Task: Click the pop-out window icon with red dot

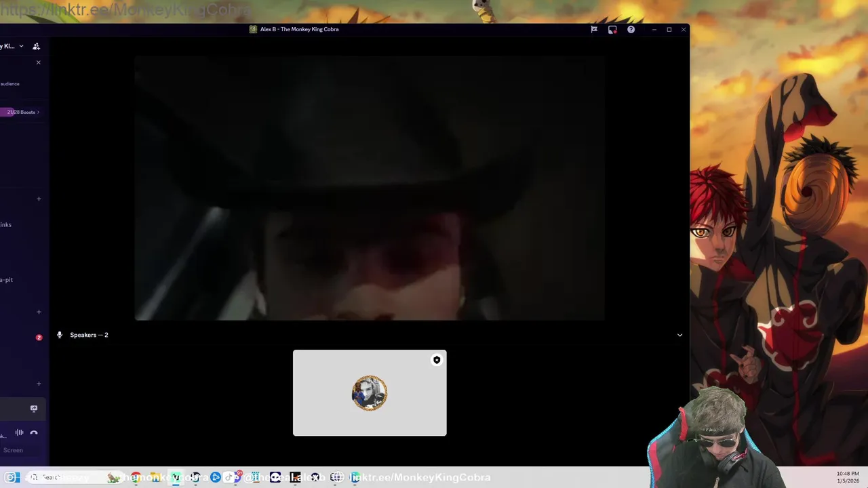Action: [612, 29]
